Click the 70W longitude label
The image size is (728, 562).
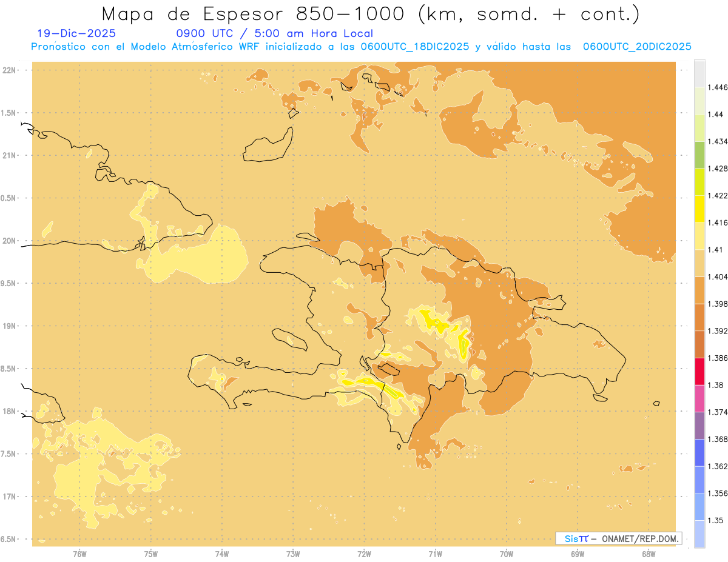(507, 554)
